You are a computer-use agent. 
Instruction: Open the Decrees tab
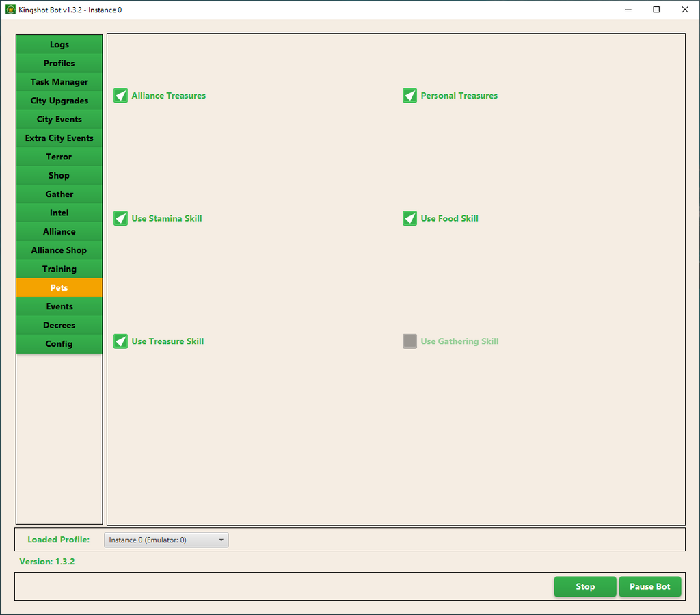coord(59,325)
